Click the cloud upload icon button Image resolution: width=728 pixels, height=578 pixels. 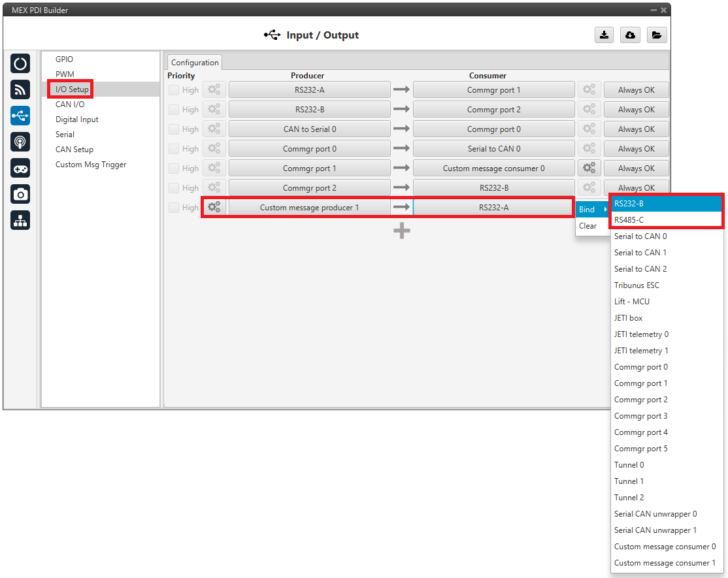tap(630, 35)
